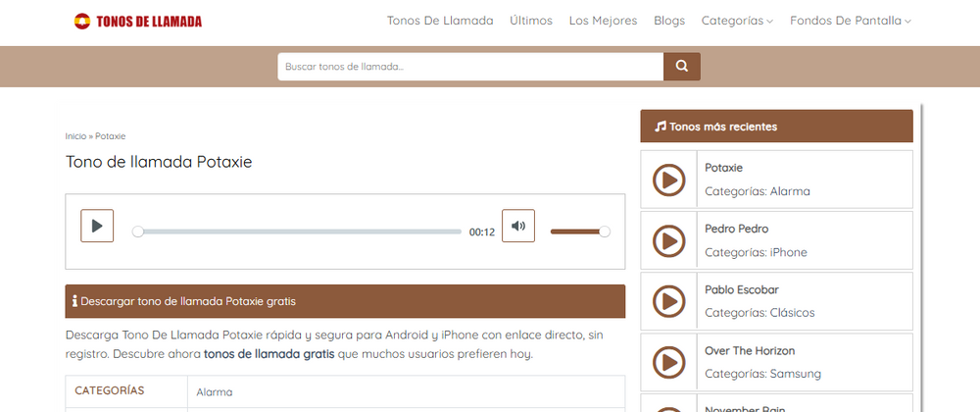Viewport: 980px width, 412px height.
Task: Click the Inicio breadcrumb link
Action: click(75, 136)
